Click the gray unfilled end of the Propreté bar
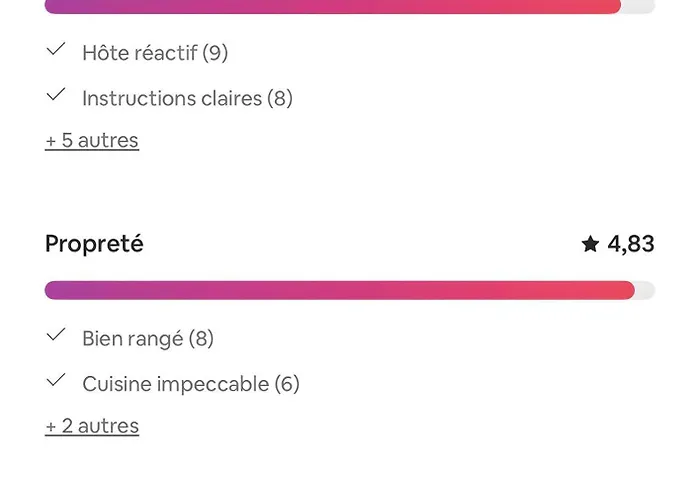This screenshot has width=700, height=500. 646,290
